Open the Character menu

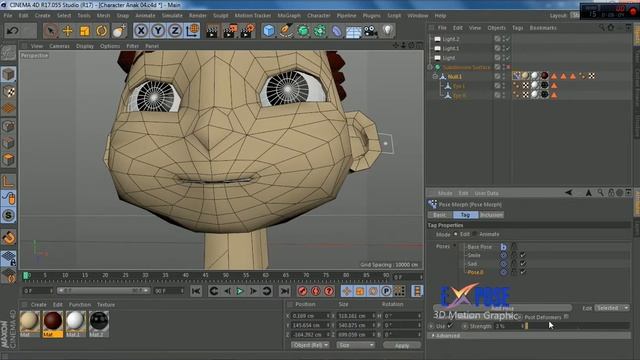coord(319,16)
